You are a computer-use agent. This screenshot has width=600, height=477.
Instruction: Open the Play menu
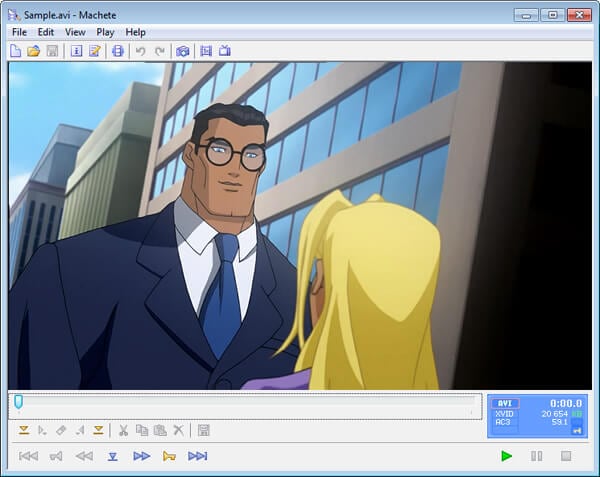pos(105,32)
